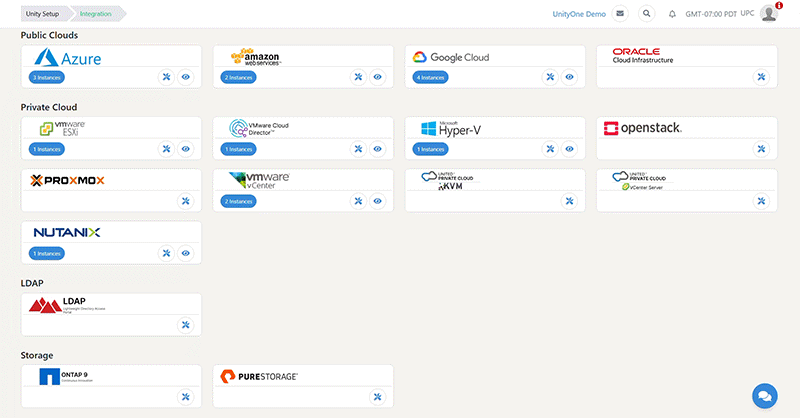Screen dimensions: 800x418
Task: Click VMware vCenter 2 Instances badge
Action: [239, 202]
